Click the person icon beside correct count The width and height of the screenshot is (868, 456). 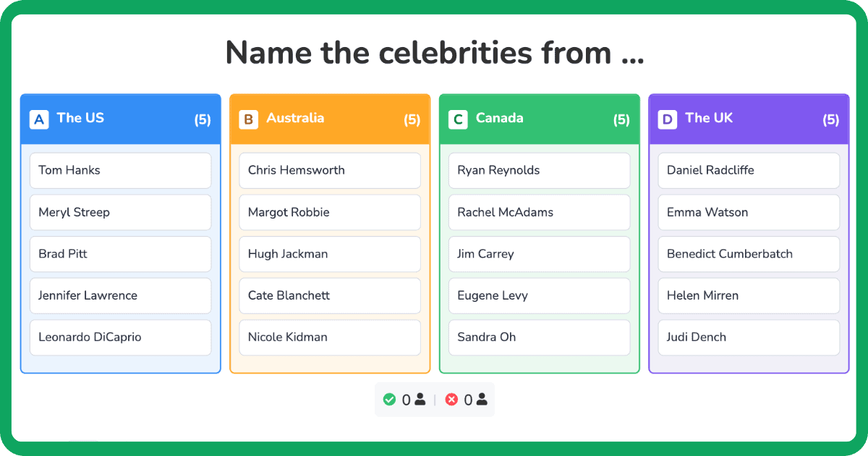coord(420,400)
